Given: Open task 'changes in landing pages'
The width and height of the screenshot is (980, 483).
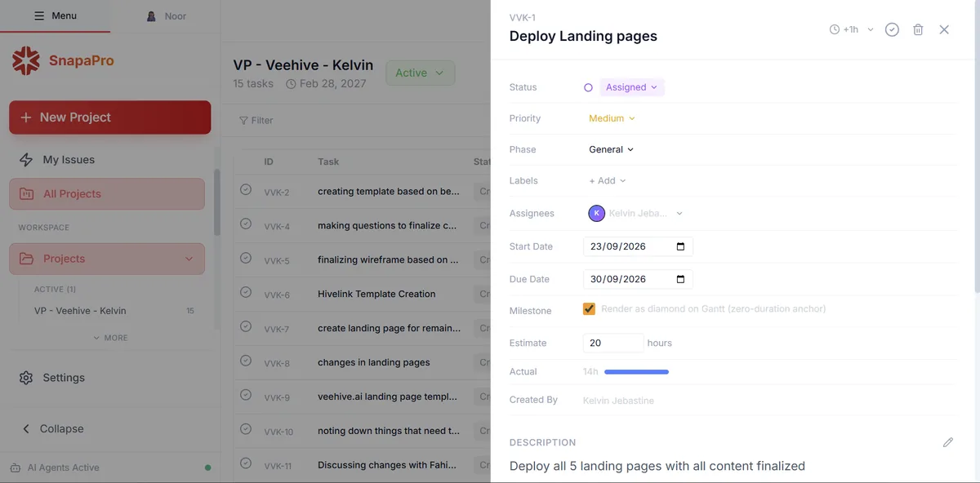Looking at the screenshot, I should pos(374,362).
